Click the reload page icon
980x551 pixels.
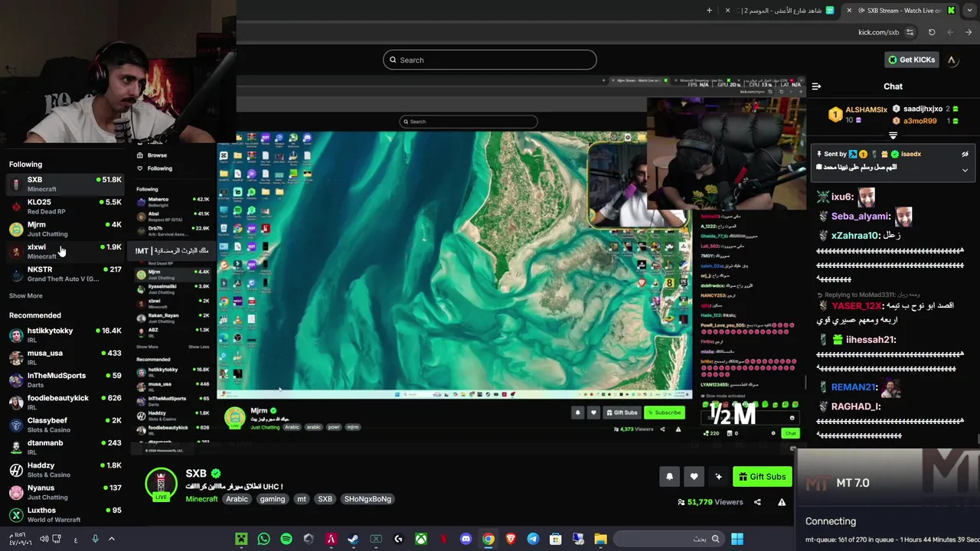932,32
